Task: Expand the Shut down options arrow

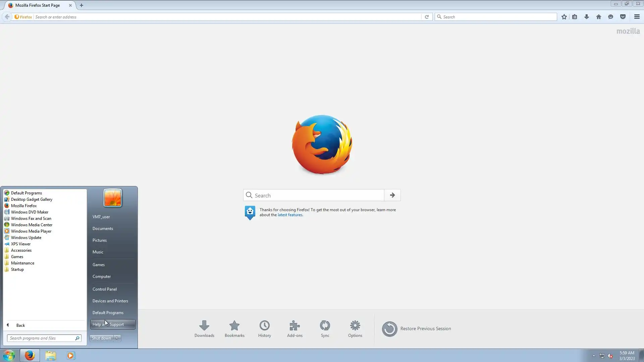Action: 117,338
